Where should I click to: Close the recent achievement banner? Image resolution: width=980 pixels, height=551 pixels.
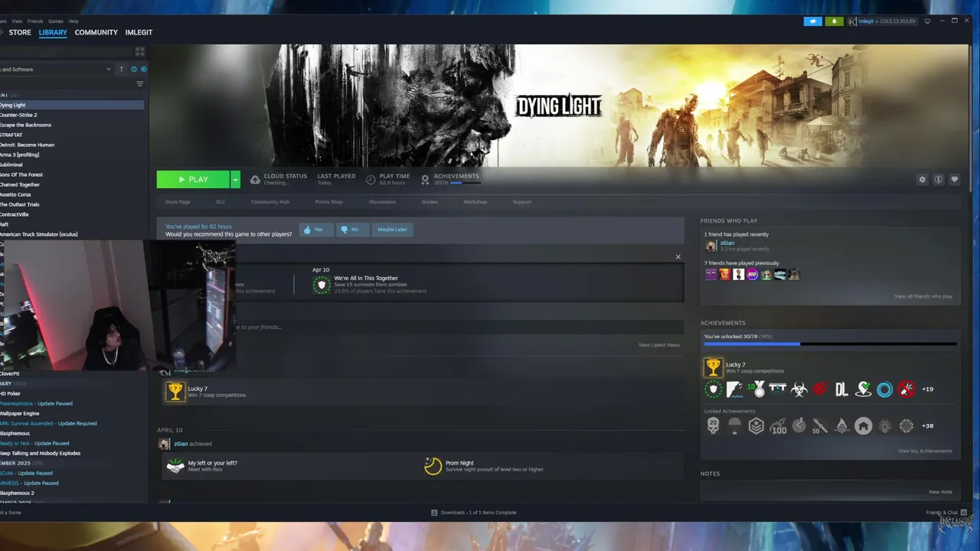click(x=678, y=257)
